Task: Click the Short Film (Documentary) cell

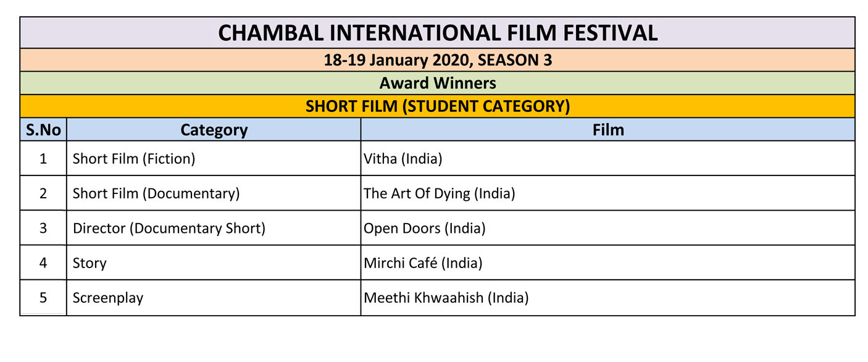Action: [x=214, y=193]
